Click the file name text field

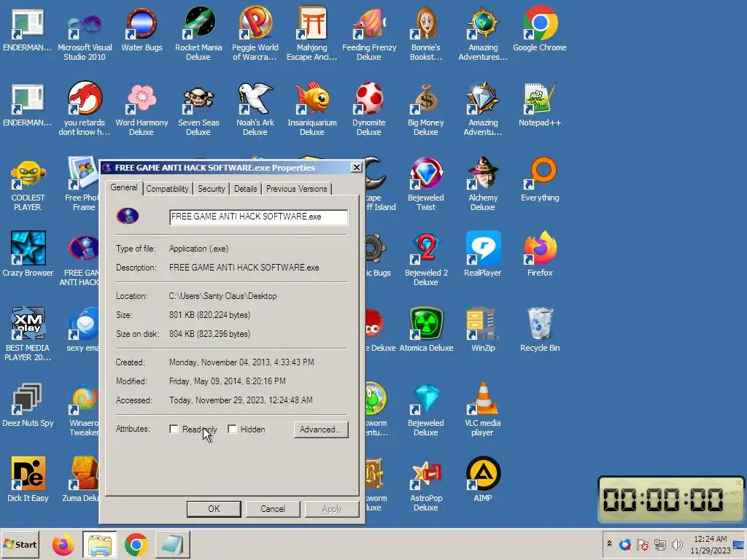[259, 217]
